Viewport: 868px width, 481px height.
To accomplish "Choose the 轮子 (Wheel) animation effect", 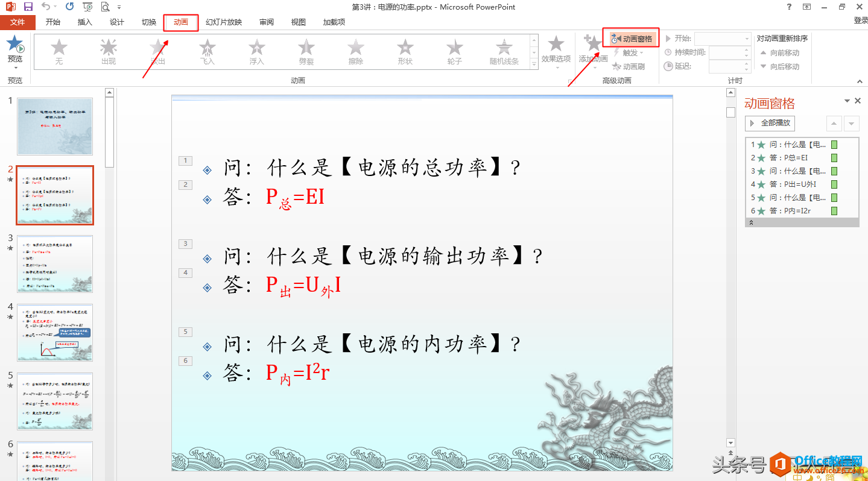I will click(x=455, y=52).
